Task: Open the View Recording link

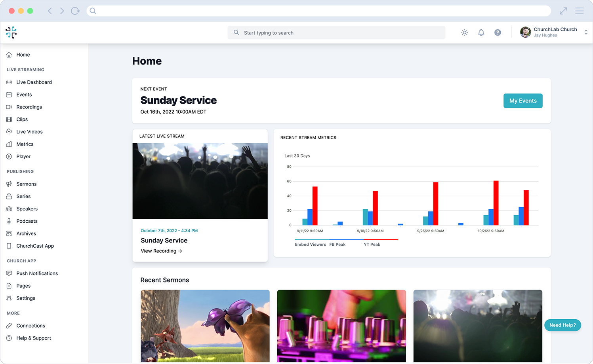Action: (x=161, y=251)
